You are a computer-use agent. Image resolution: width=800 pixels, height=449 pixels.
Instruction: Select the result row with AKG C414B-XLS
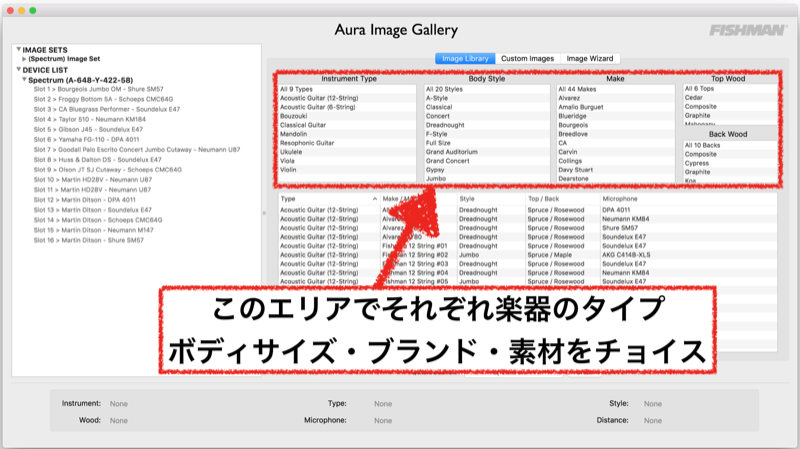[x=528, y=255]
